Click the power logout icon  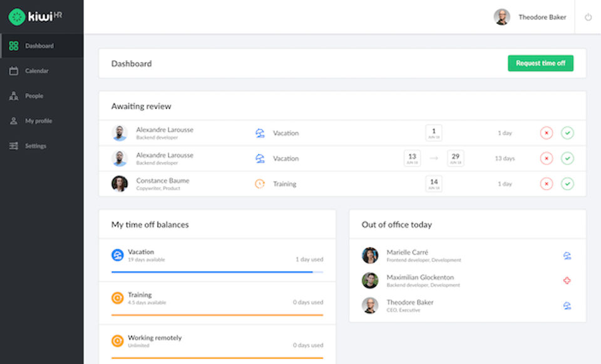[588, 18]
